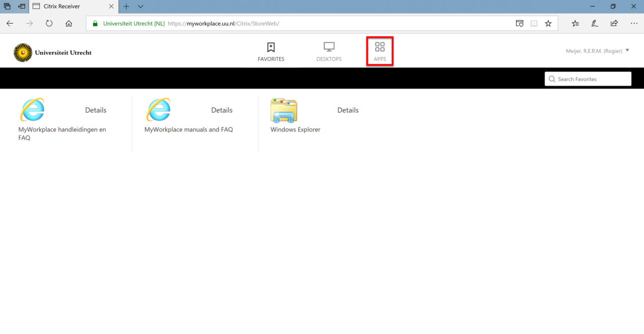Toggle the favorites star for this page
Screen dimensions: 644x334
tap(548, 23)
